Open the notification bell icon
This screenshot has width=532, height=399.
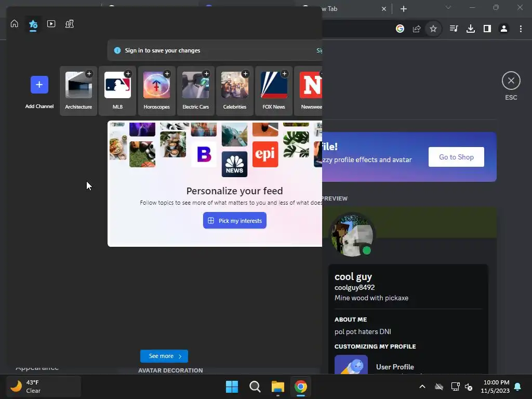tap(518, 387)
